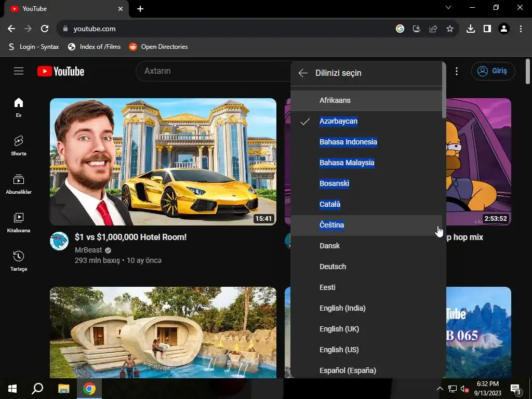Image resolution: width=532 pixels, height=399 pixels.
Task: Open Chrome downloads icon
Action: pos(471,29)
